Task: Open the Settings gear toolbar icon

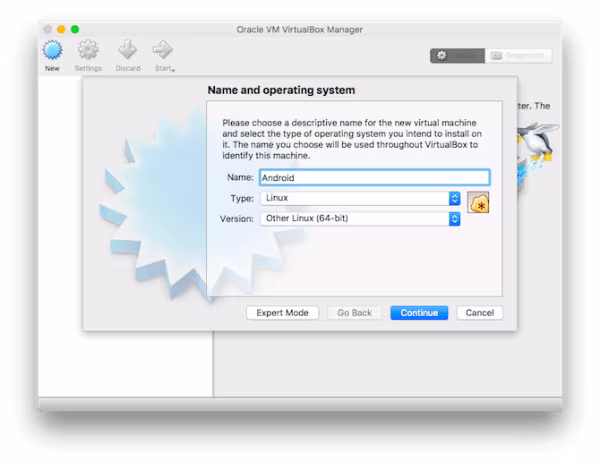Action: (x=88, y=50)
